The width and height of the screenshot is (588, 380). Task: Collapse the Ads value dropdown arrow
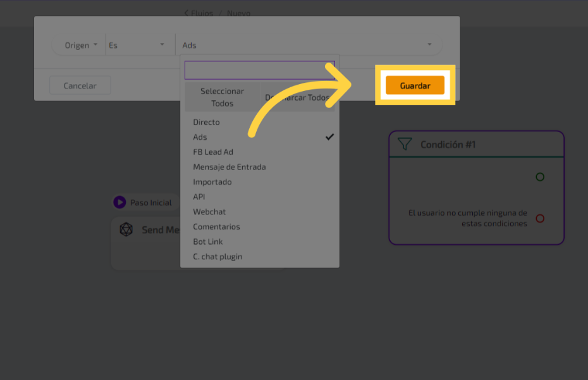click(429, 45)
